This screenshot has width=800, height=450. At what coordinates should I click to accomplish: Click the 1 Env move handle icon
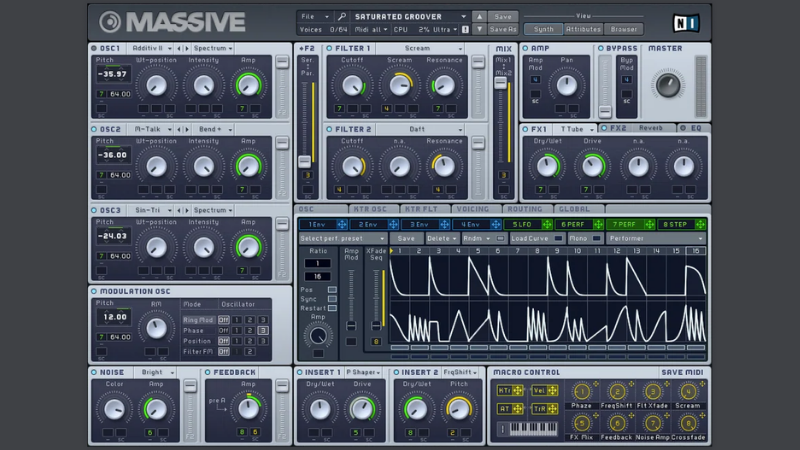click(341, 224)
